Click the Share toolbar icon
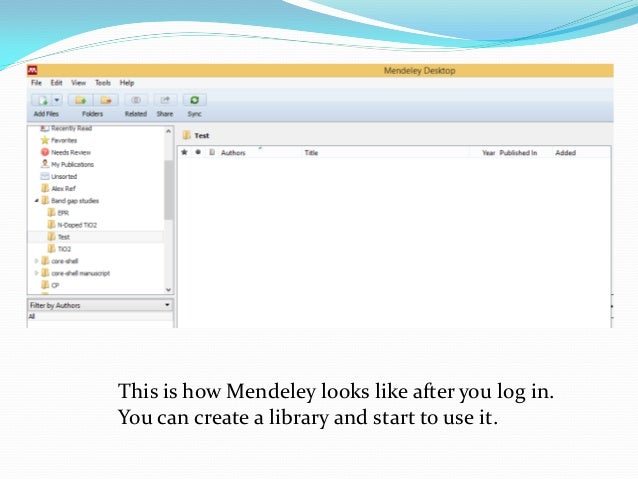The height and width of the screenshot is (479, 638). coord(165,100)
